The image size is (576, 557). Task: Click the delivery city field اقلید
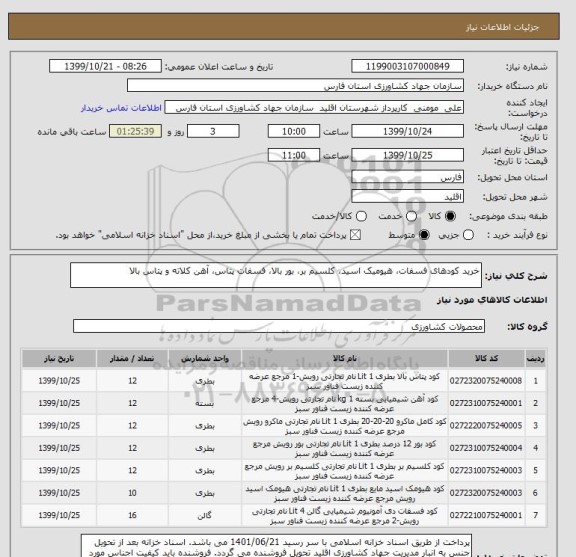407,197
